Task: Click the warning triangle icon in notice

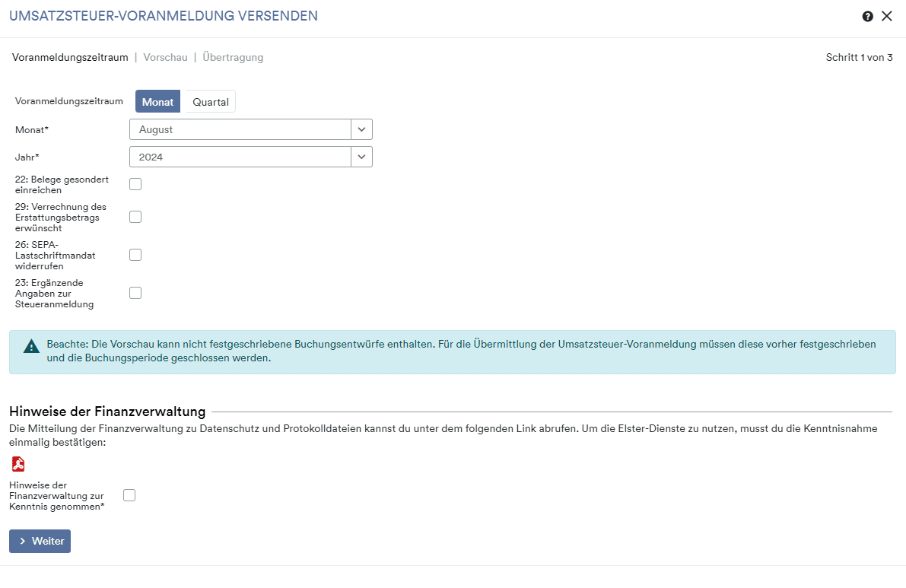Action: 31,346
